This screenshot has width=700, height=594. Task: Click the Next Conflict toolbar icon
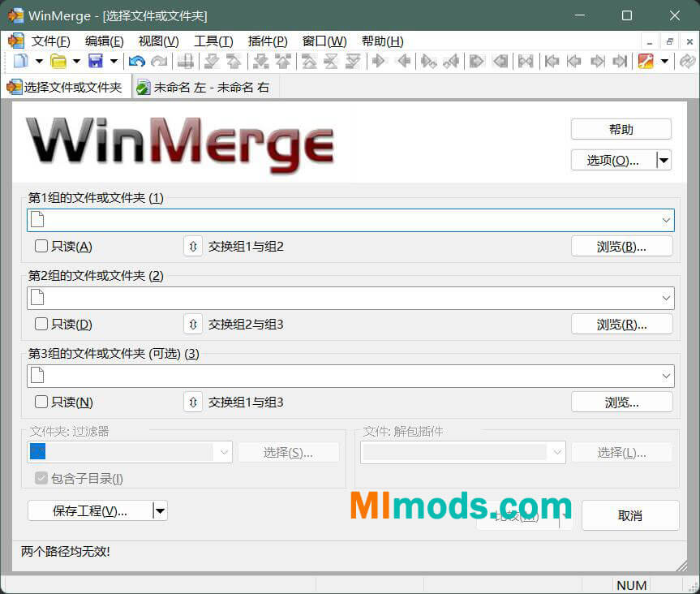coord(260,61)
